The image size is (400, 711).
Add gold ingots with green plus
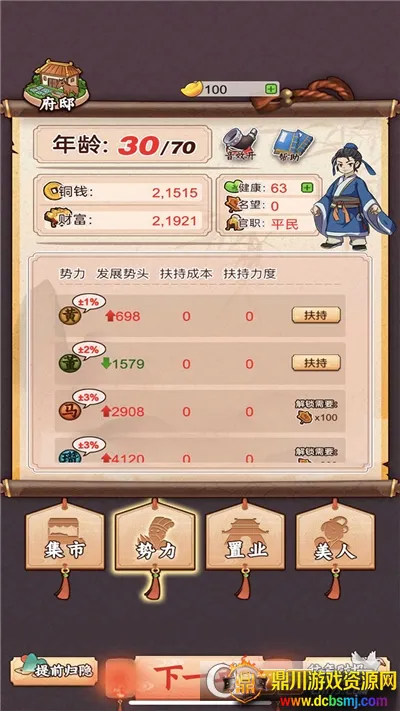coord(271,89)
